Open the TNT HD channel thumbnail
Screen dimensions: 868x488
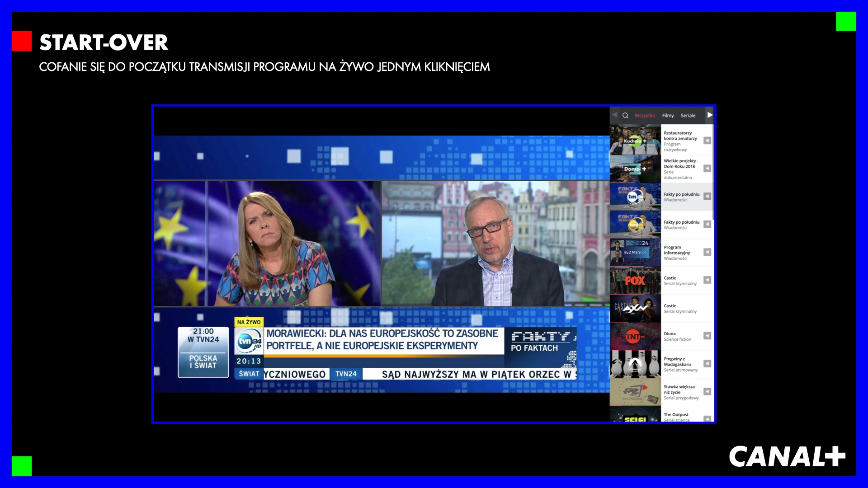tap(635, 336)
